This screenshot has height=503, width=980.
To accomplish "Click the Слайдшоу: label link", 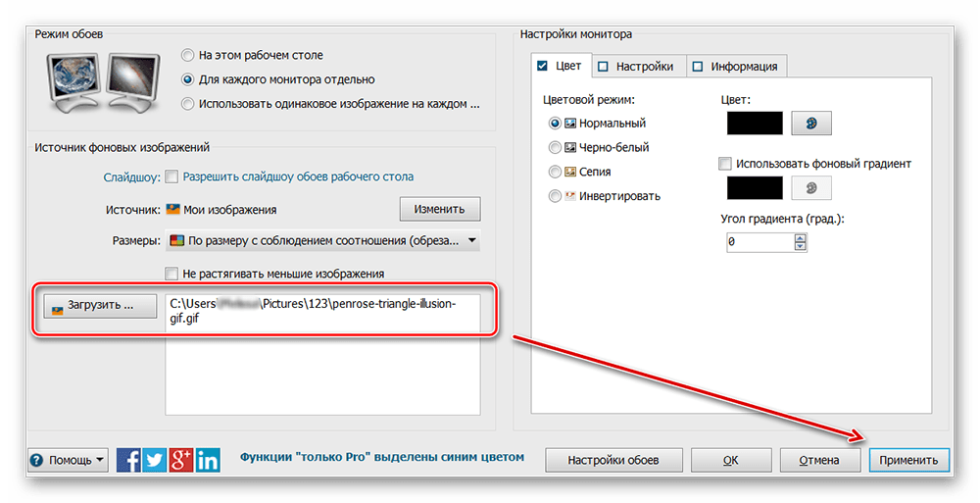I will point(132,177).
